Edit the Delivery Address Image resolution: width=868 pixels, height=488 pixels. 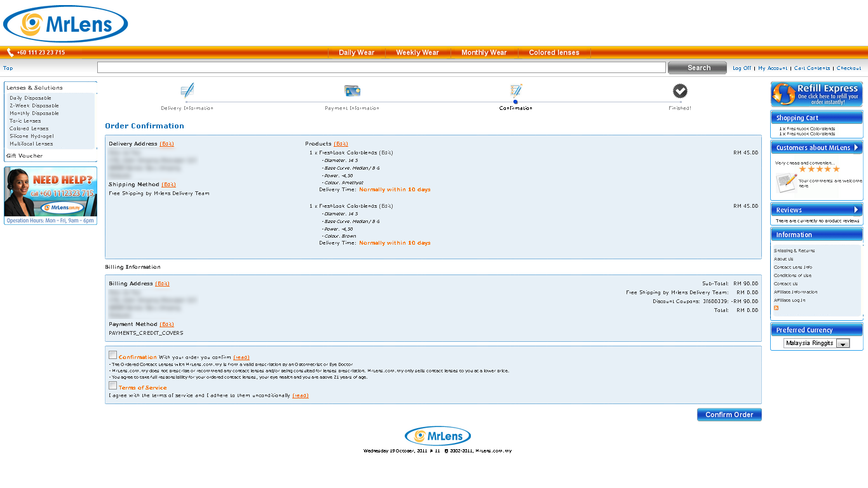coord(166,144)
